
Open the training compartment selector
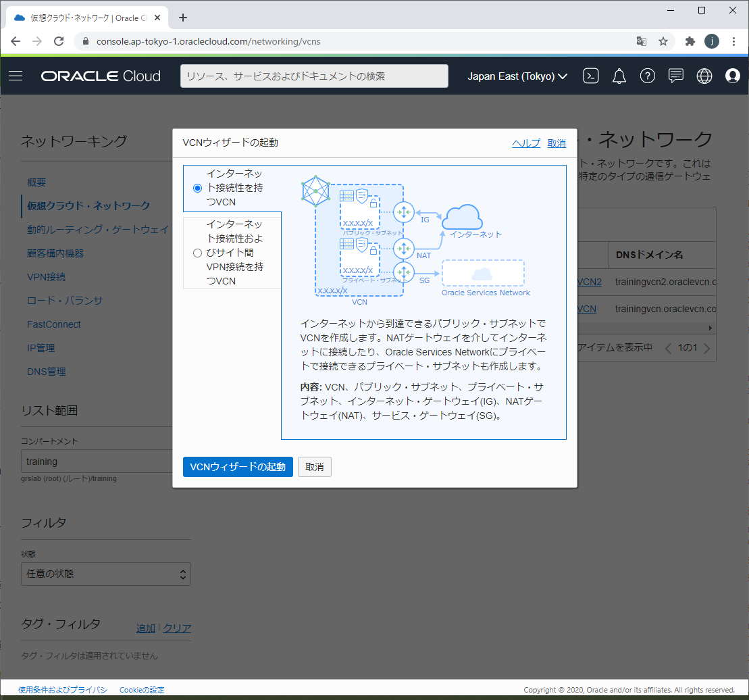coord(97,461)
